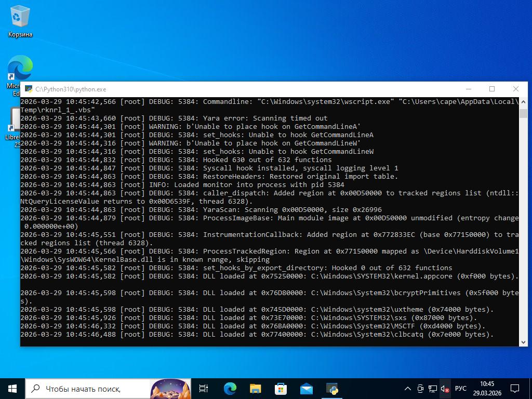Minimize the python.exe console window
Image resolution: width=532 pixels, height=399 pixels.
(x=468, y=89)
